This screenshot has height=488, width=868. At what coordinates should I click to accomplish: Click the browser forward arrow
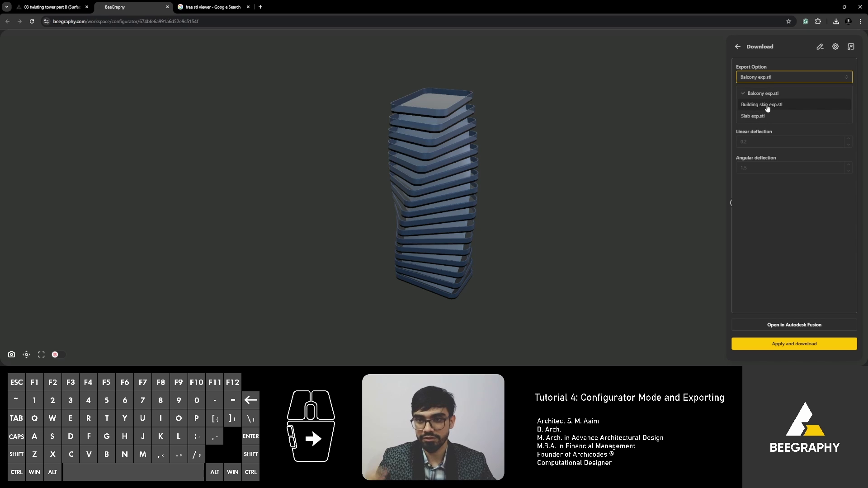[x=19, y=21]
